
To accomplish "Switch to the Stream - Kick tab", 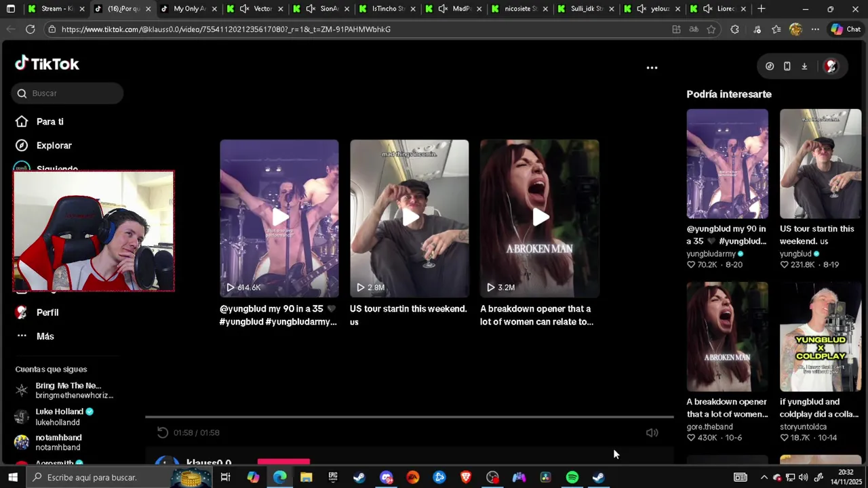I will [x=57, y=9].
